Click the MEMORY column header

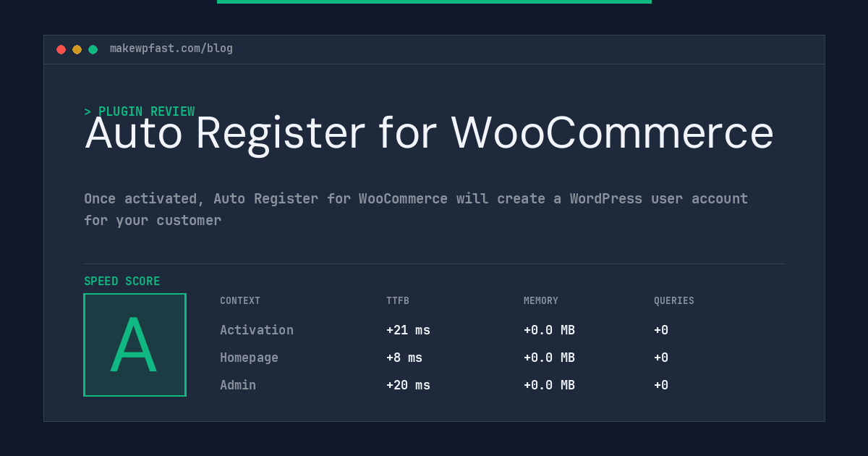541,301
